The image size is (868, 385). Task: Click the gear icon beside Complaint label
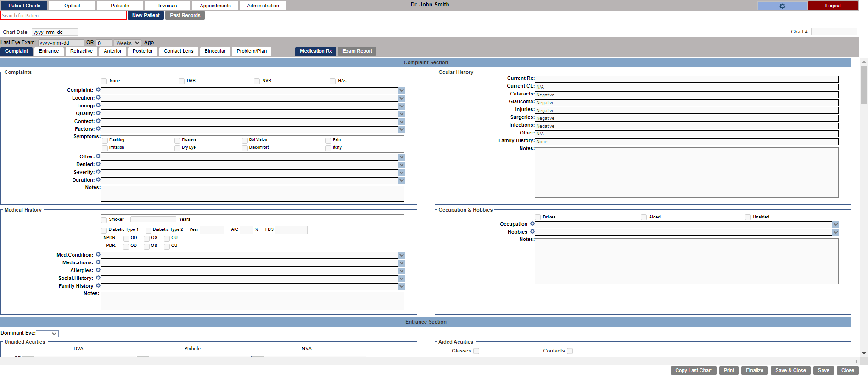point(98,90)
